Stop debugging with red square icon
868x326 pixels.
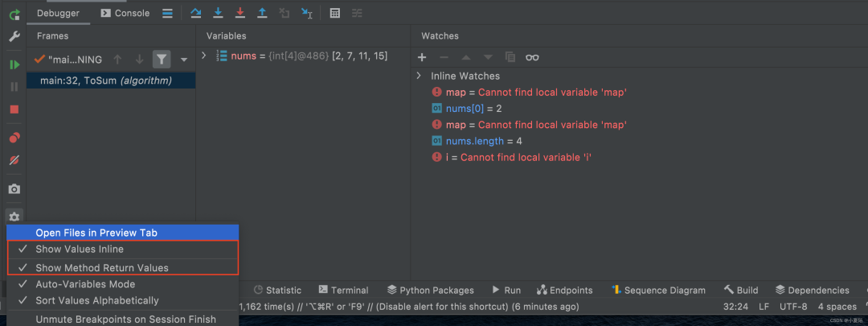tap(14, 109)
